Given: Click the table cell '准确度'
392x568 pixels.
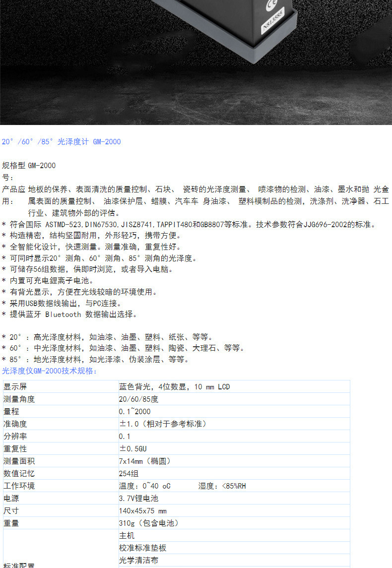Looking at the screenshot, I should coord(61,424).
